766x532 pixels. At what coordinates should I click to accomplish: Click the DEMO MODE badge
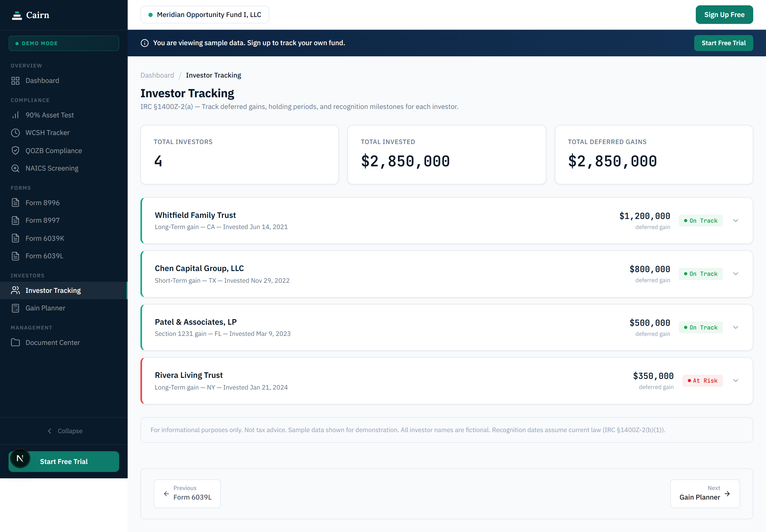(x=64, y=43)
